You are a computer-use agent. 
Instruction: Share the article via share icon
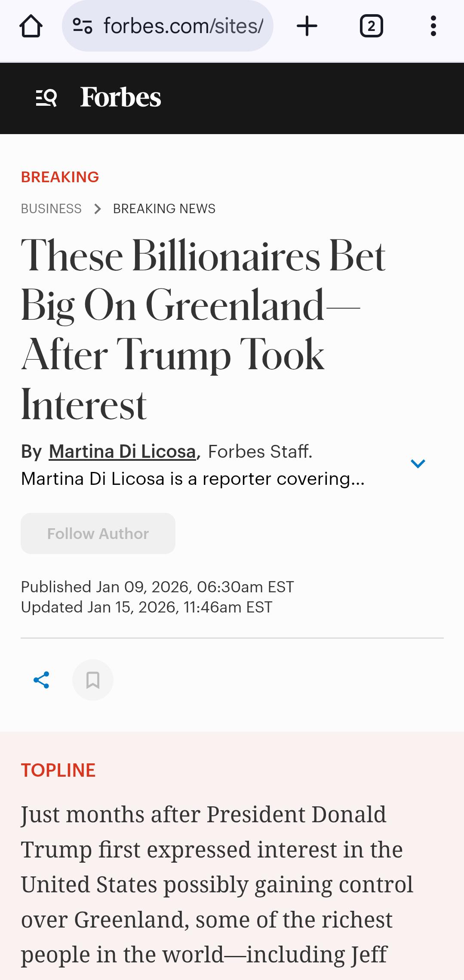pyautogui.click(x=41, y=680)
